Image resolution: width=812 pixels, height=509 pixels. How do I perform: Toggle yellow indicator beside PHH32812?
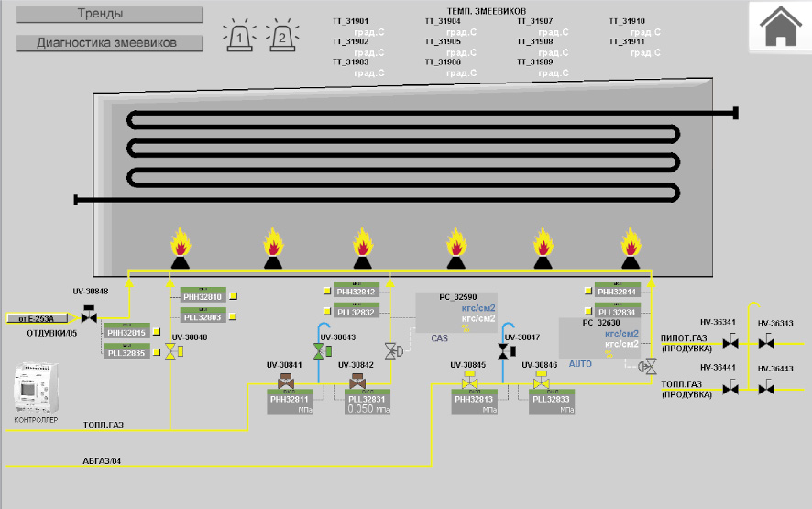tap(327, 291)
